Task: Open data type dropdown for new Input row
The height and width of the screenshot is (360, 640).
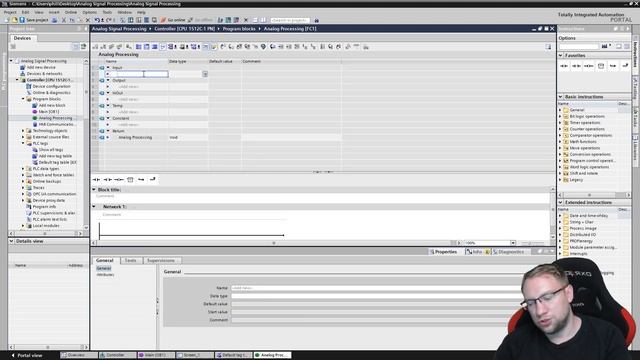Action: point(205,74)
